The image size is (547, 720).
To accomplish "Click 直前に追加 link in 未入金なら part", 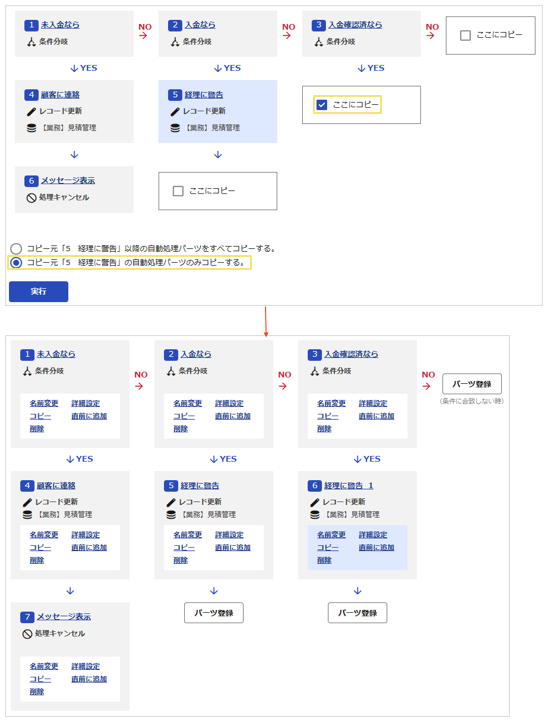I will (89, 416).
